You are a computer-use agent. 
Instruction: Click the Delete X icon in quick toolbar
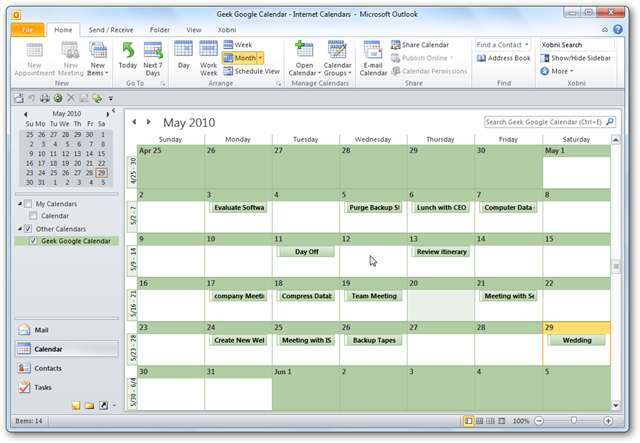[71, 98]
